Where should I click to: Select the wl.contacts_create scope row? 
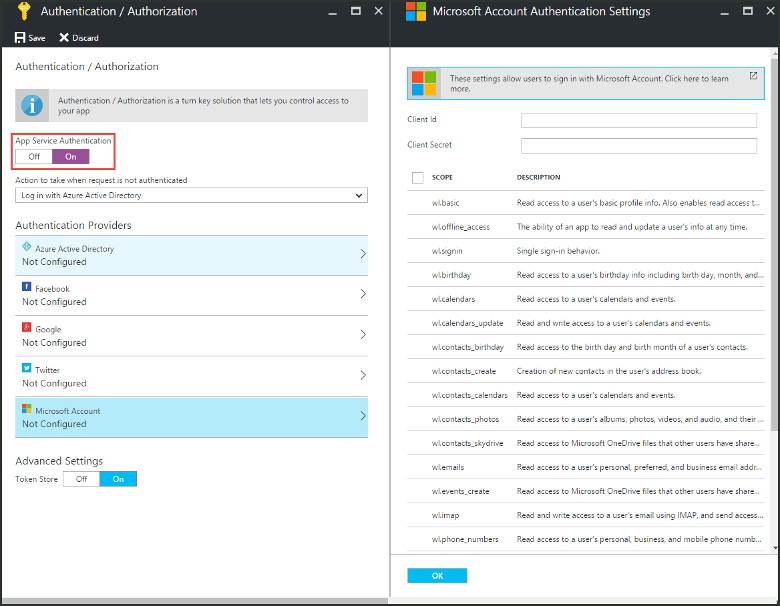585,371
